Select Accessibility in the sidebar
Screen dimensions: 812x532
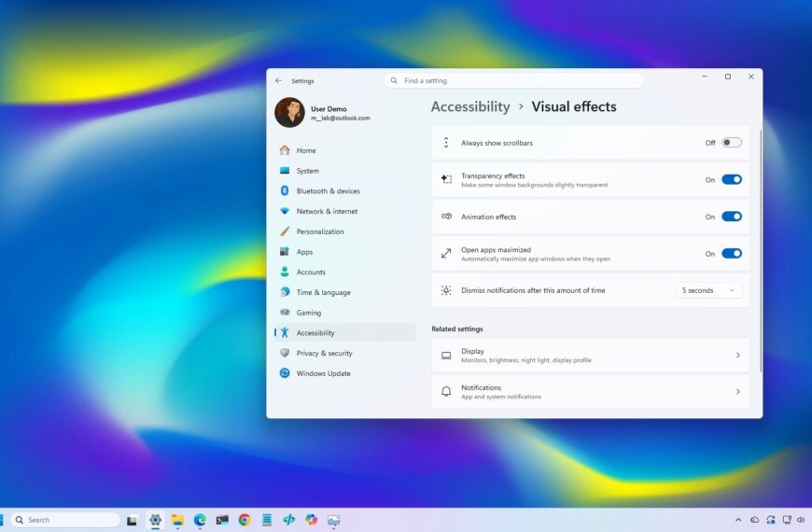pos(345,332)
